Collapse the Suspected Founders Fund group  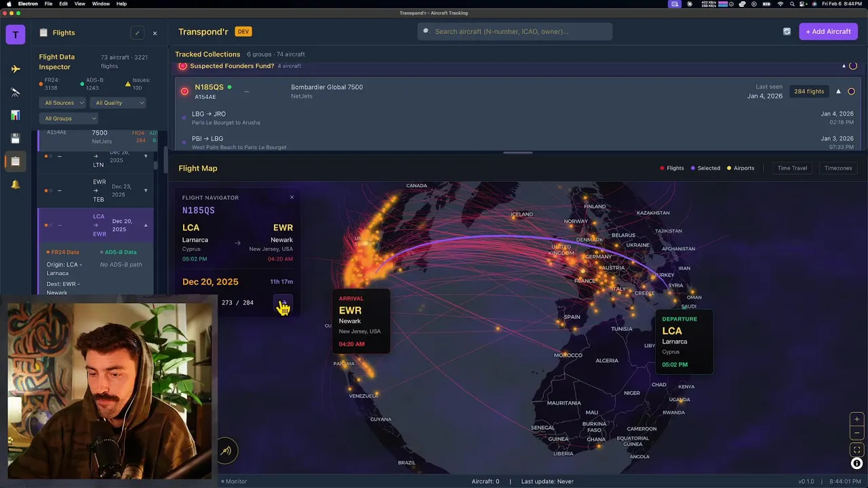click(844, 66)
